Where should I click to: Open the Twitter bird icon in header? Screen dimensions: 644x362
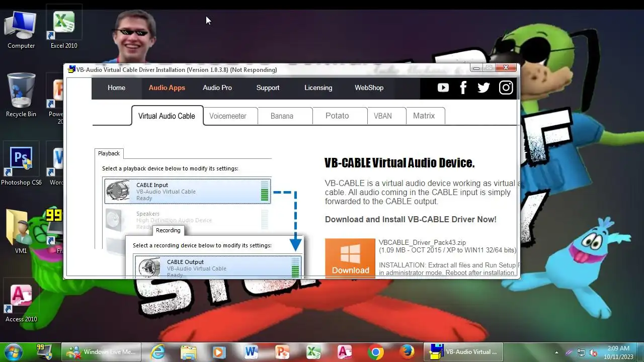[x=484, y=87]
